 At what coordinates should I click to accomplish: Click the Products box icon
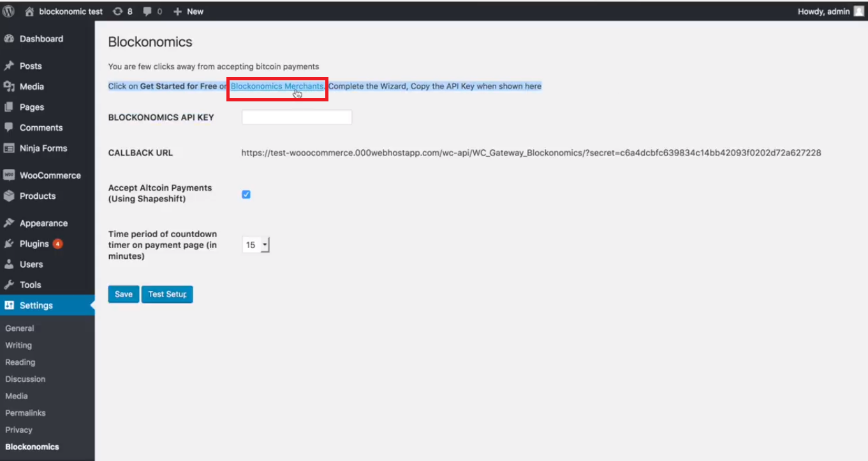(9, 196)
